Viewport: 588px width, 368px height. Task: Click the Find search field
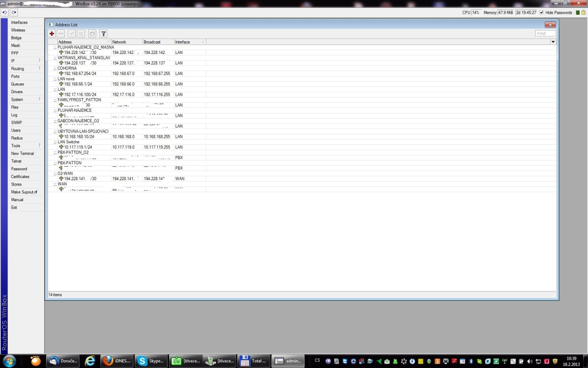545,33
